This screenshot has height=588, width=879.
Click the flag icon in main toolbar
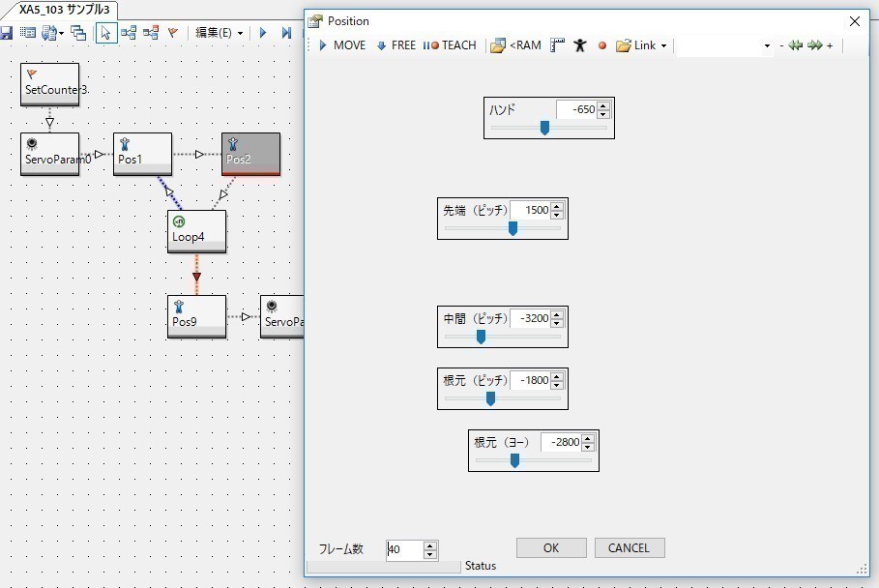[x=173, y=33]
